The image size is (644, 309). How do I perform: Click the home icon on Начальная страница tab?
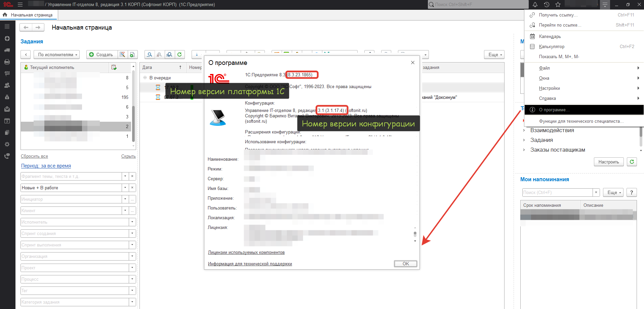pos(5,15)
